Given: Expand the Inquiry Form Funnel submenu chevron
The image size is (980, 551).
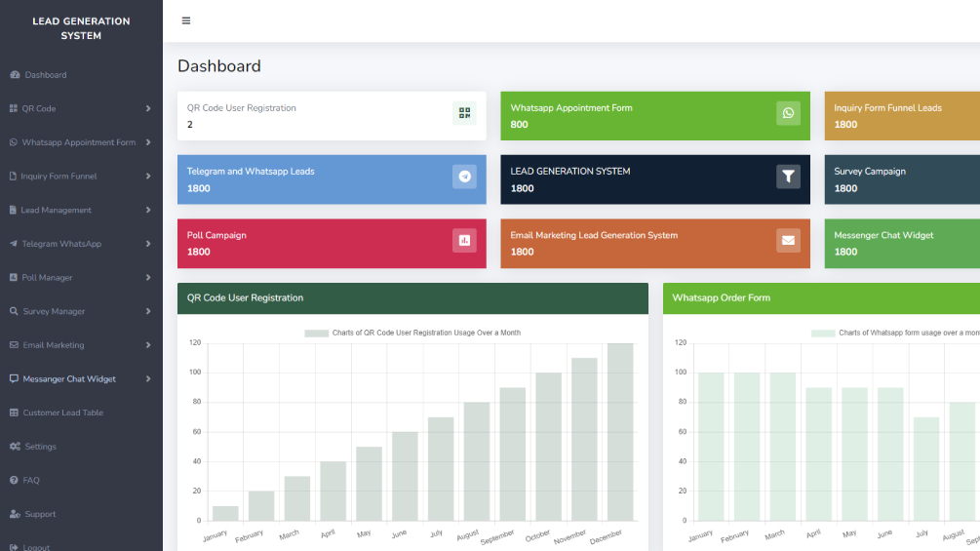Looking at the screenshot, I should click(148, 177).
